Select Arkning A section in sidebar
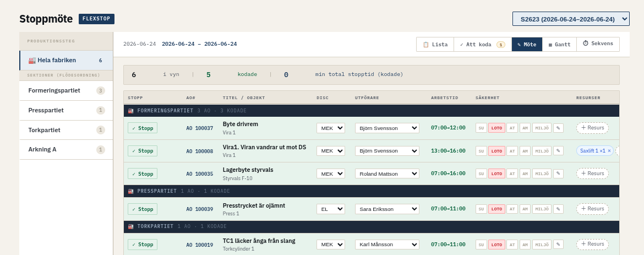 pyautogui.click(x=66, y=149)
